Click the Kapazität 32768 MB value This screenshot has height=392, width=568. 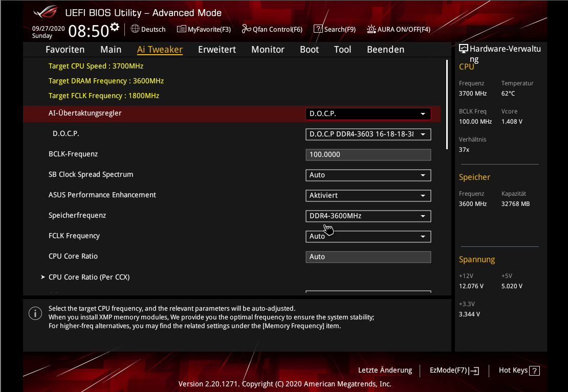(515, 204)
